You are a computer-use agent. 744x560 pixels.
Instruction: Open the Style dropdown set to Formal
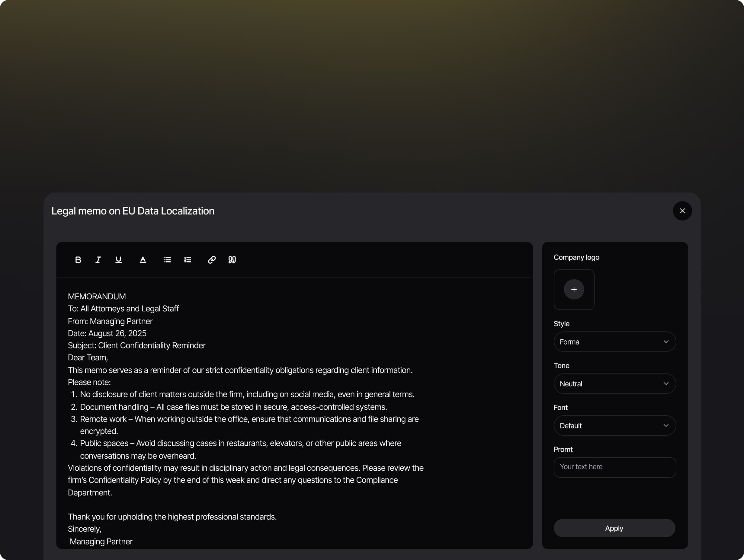tap(614, 342)
